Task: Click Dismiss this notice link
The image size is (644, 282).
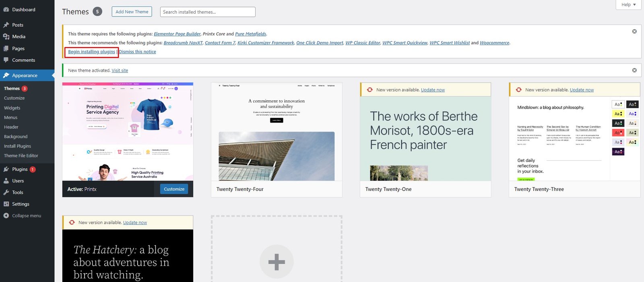Action: 137,52
